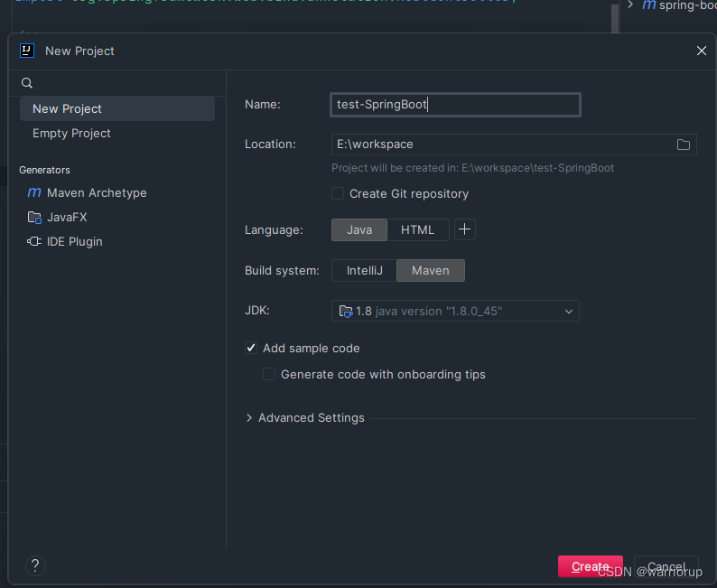Click 'Project will be created in' hint text

coord(472,168)
